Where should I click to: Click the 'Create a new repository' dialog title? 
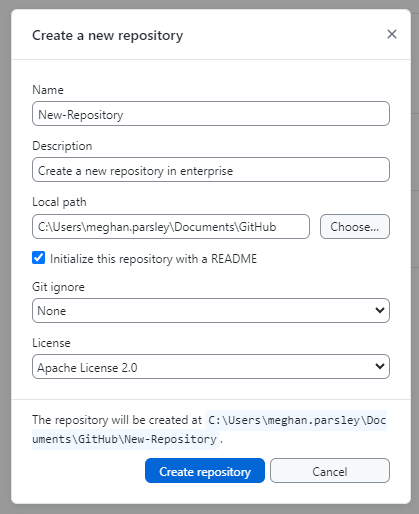[x=108, y=36]
